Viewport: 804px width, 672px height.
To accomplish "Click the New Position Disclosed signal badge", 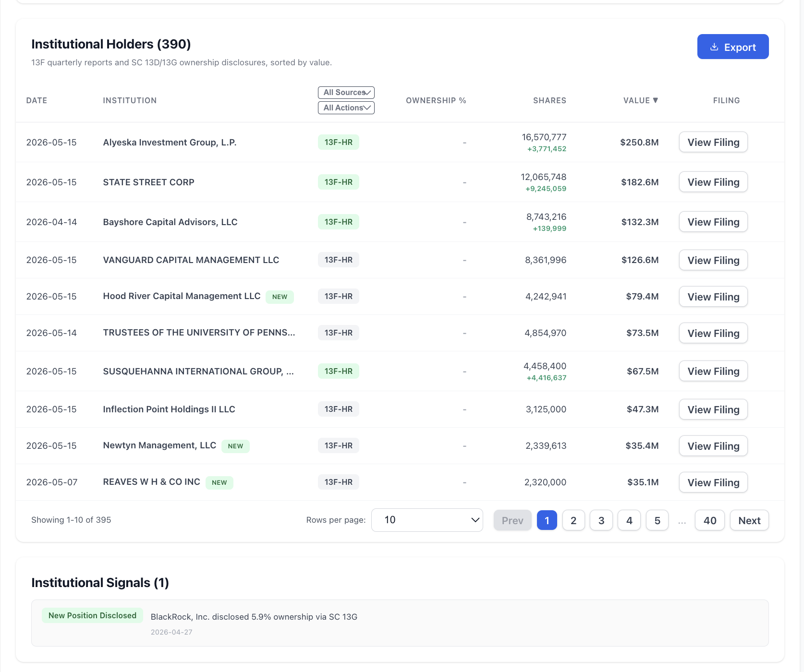I will [92, 615].
